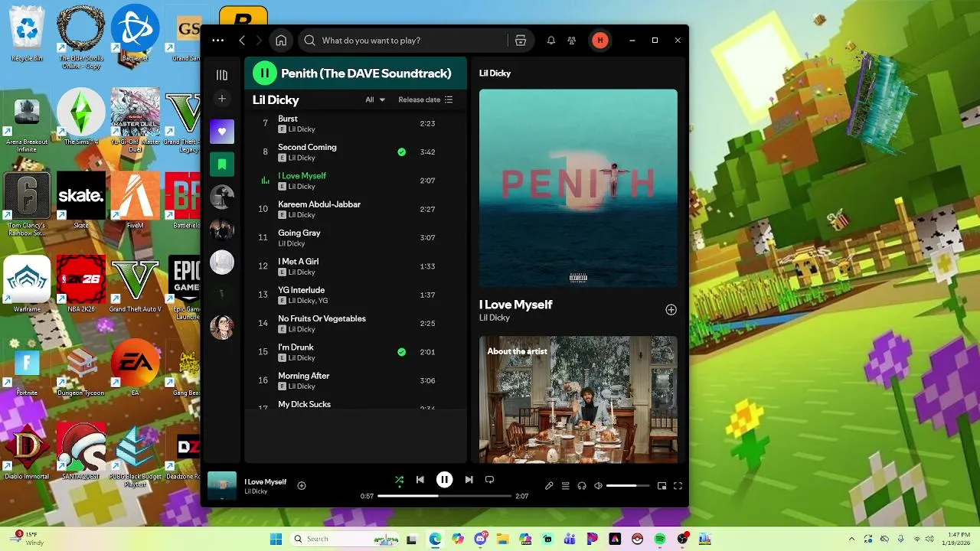The image size is (980, 551).
Task: Pause Penith album via green header button
Action: point(264,73)
